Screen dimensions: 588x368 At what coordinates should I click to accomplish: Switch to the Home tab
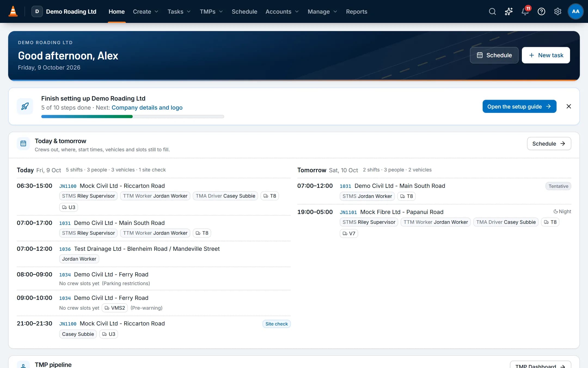(x=117, y=11)
